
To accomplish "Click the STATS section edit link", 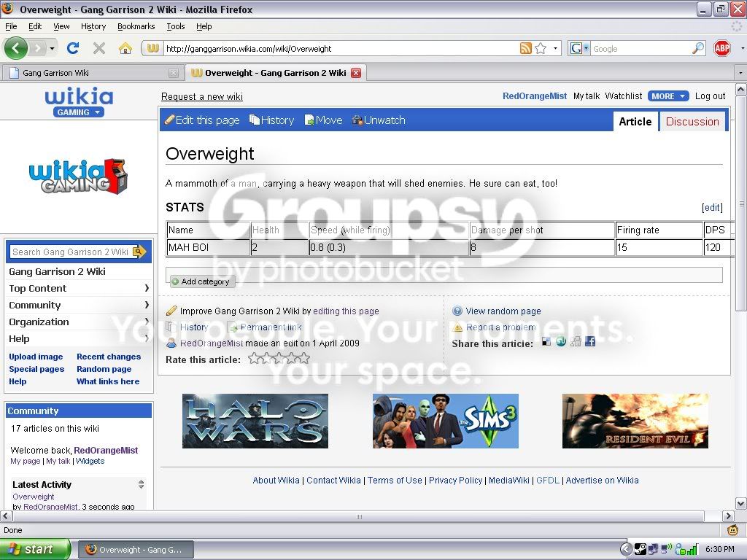I will (712, 208).
